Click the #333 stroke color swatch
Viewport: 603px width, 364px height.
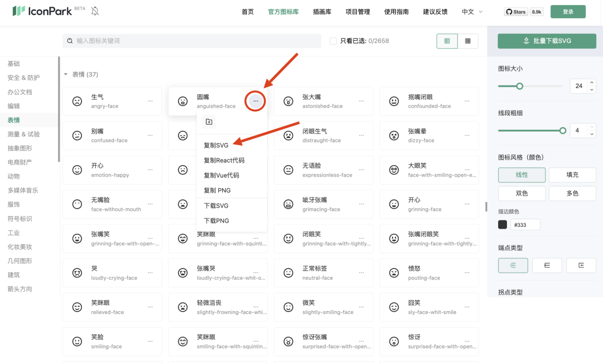point(502,224)
